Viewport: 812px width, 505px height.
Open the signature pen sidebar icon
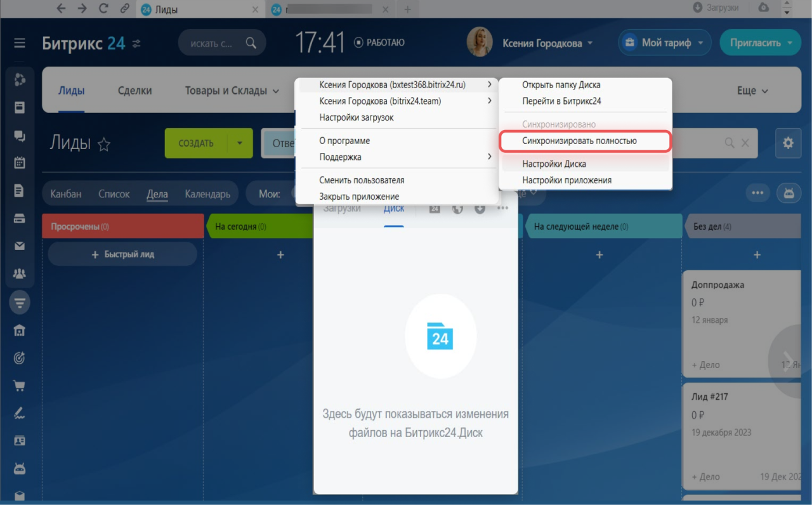point(20,413)
